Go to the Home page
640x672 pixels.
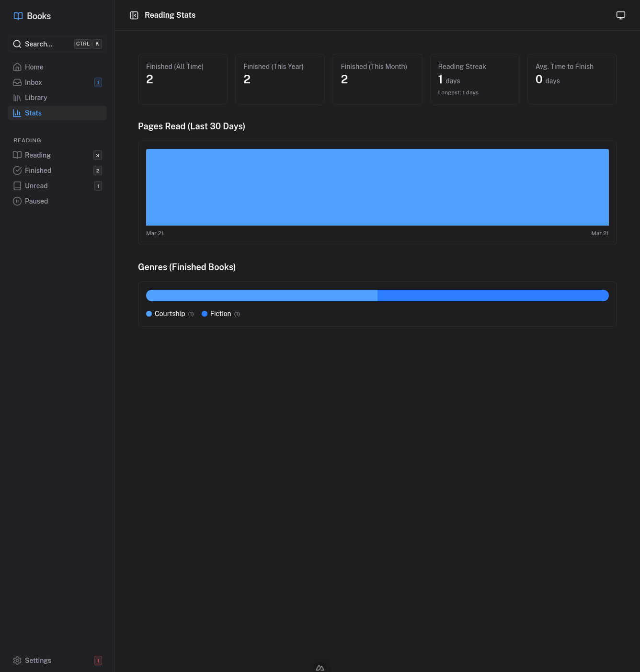34,67
